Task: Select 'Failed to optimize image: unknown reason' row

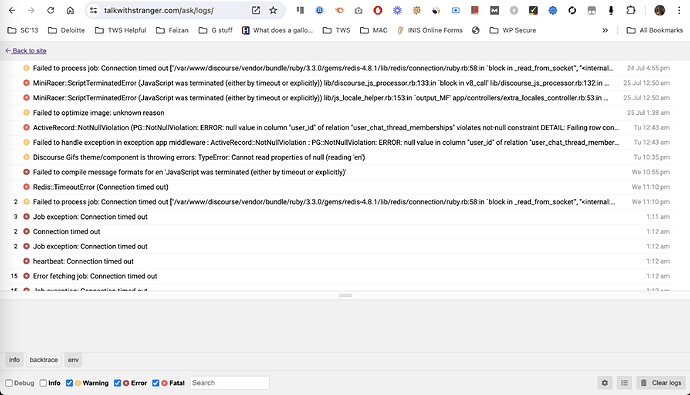Action: (x=339, y=113)
